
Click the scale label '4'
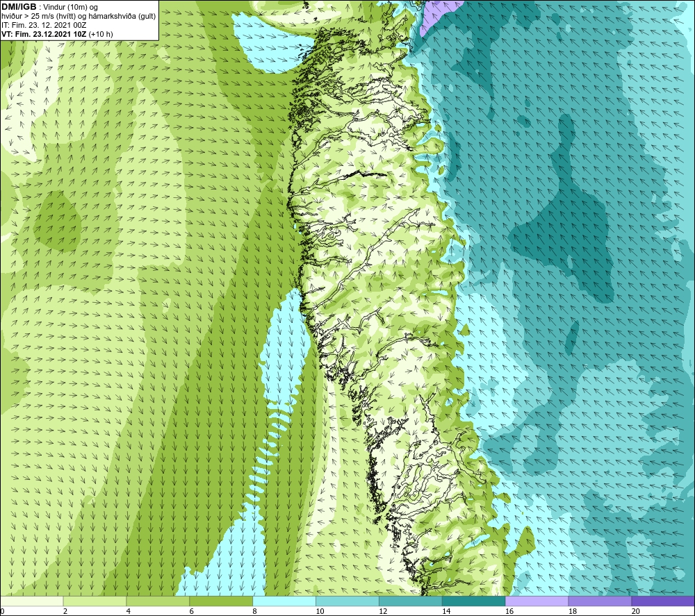tap(129, 611)
